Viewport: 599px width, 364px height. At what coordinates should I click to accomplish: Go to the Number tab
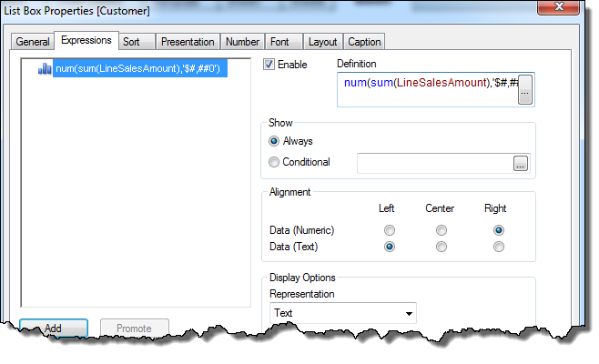[x=242, y=42]
